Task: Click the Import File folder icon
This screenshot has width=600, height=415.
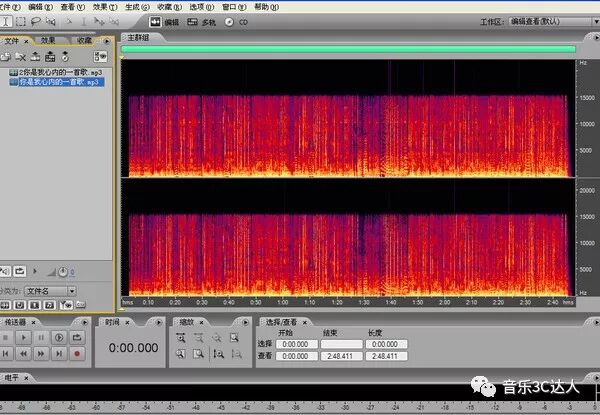Action: [x=7, y=57]
